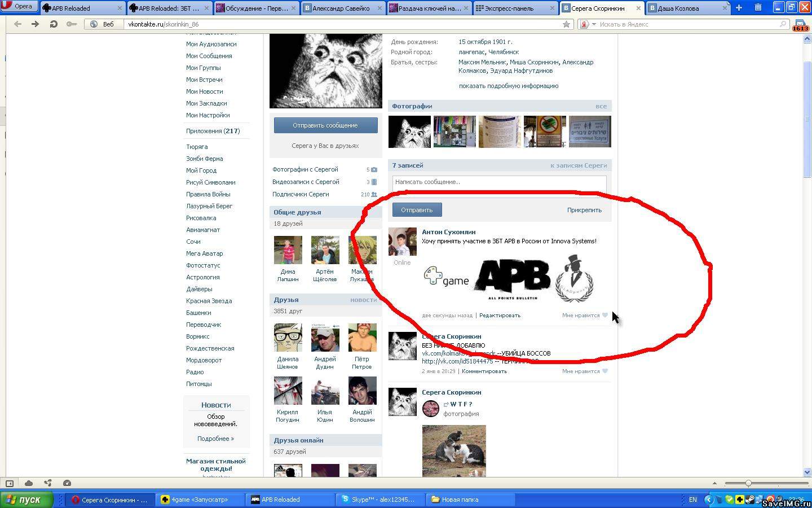This screenshot has width=812, height=508.
Task: Switch to the Раздача ключей tab
Action: (x=430, y=8)
